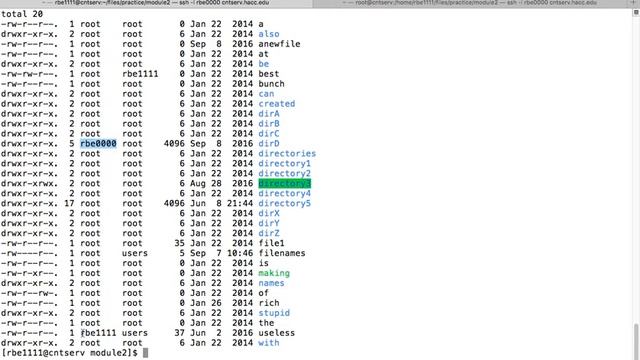Click the 'dirB' directory name
This screenshot has width=640, height=360.
coord(269,124)
